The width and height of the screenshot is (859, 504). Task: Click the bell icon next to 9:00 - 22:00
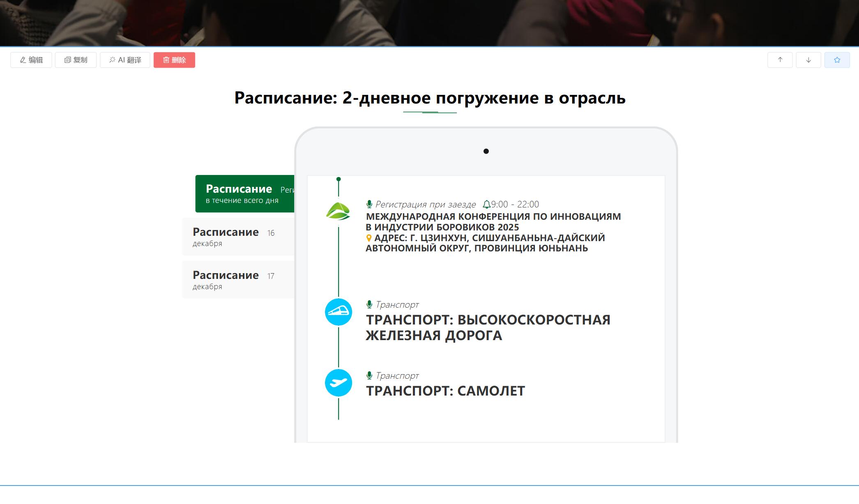pyautogui.click(x=486, y=205)
